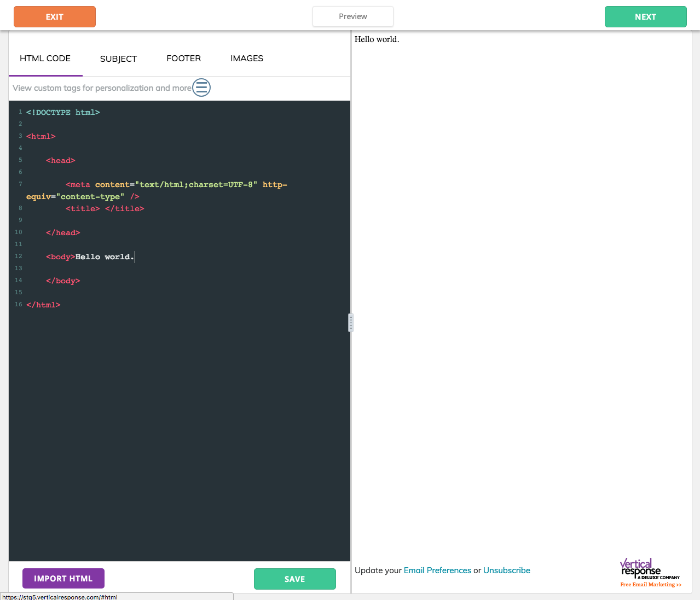Image resolution: width=700 pixels, height=600 pixels.
Task: Click 'Hello world.' text in preview pane
Action: [377, 39]
